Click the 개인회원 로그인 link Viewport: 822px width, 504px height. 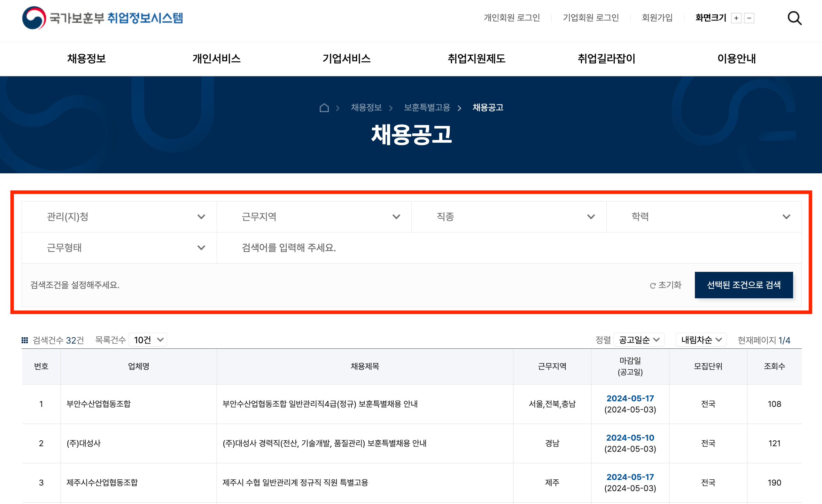click(512, 18)
